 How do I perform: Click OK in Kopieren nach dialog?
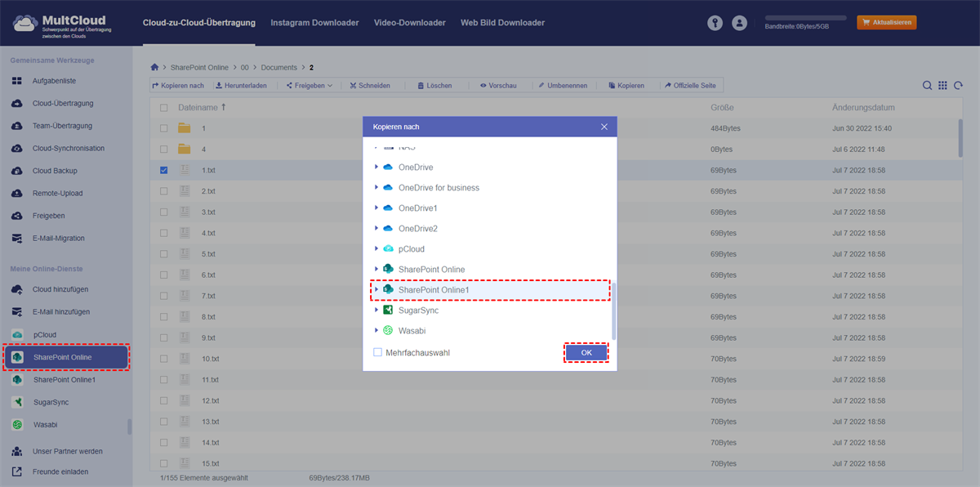point(586,353)
